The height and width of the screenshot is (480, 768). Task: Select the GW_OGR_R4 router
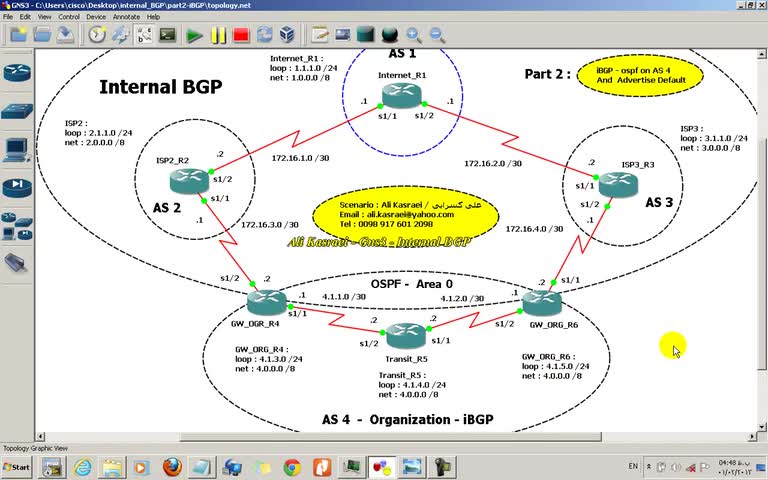(x=266, y=303)
